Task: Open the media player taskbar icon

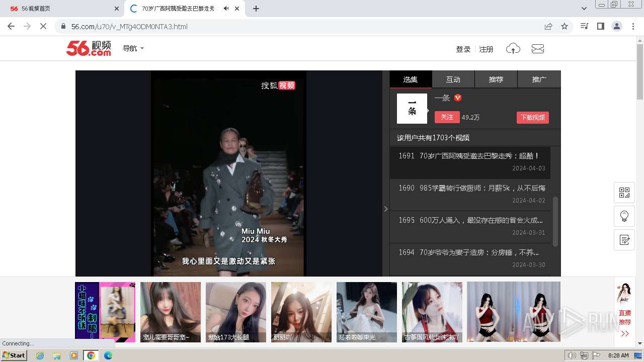Action: [74, 355]
